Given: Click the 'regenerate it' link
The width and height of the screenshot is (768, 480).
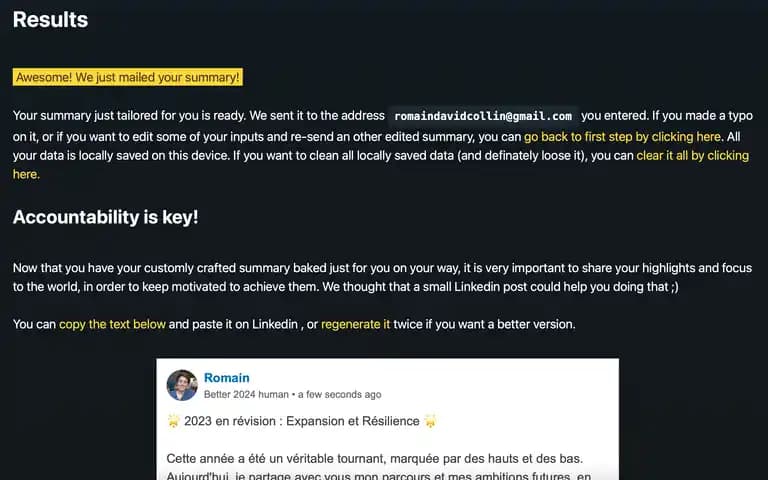Looking at the screenshot, I should coord(356,324).
